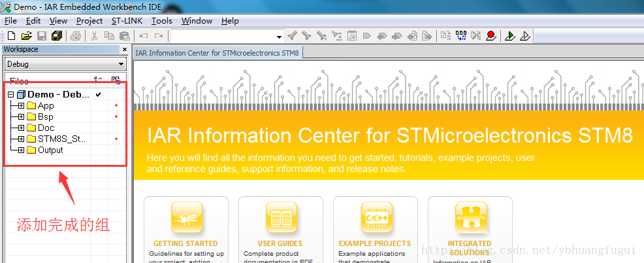This screenshot has height=263, width=644.
Task: Create a new document with New icon
Action: coord(12,36)
